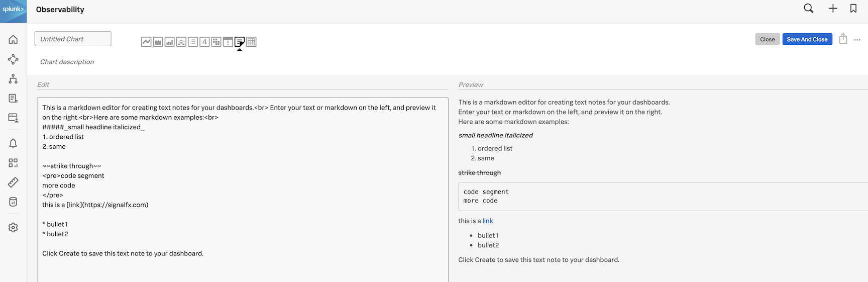Open the plus create menu
The image size is (868, 282).
pos(833,9)
